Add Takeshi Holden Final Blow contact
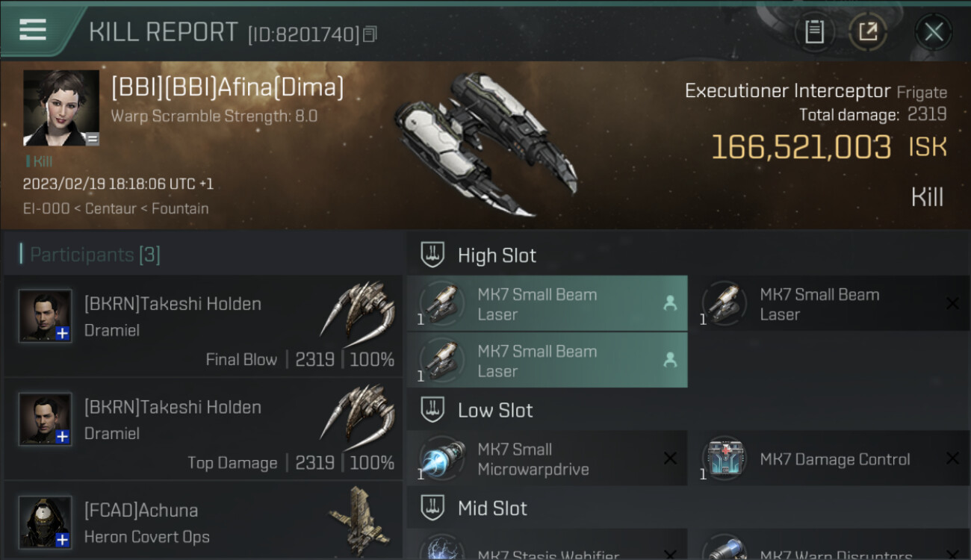This screenshot has width=971, height=560. coord(63,333)
